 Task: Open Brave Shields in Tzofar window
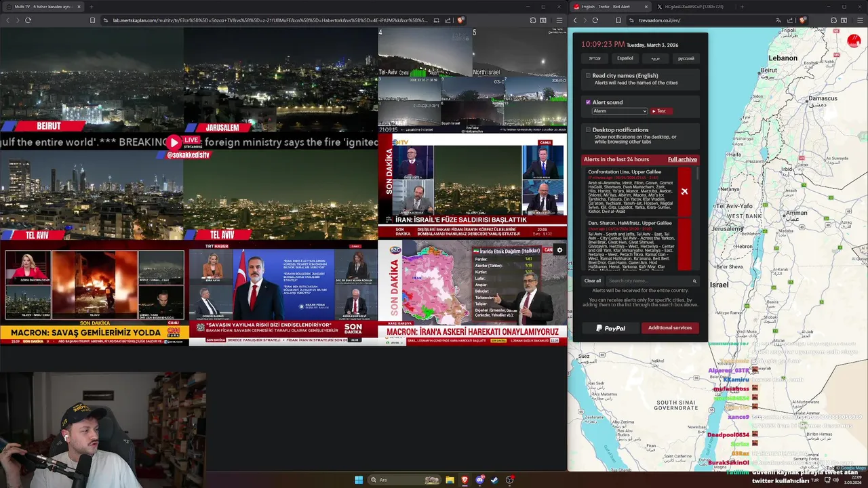[x=802, y=20]
